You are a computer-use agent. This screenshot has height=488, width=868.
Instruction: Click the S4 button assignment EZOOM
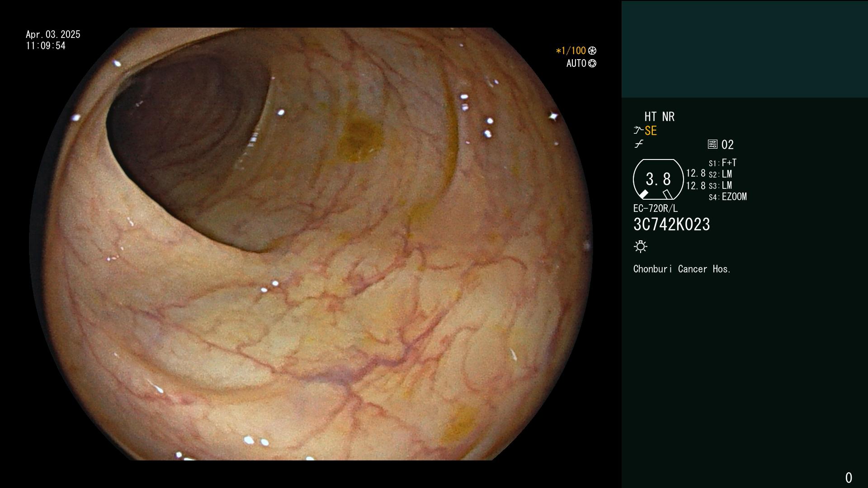(734, 197)
